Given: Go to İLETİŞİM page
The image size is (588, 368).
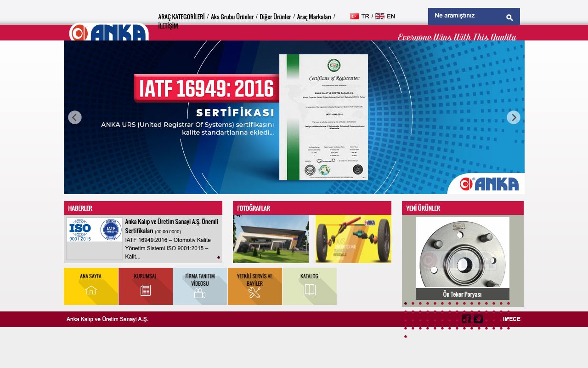Looking at the screenshot, I should [x=168, y=26].
